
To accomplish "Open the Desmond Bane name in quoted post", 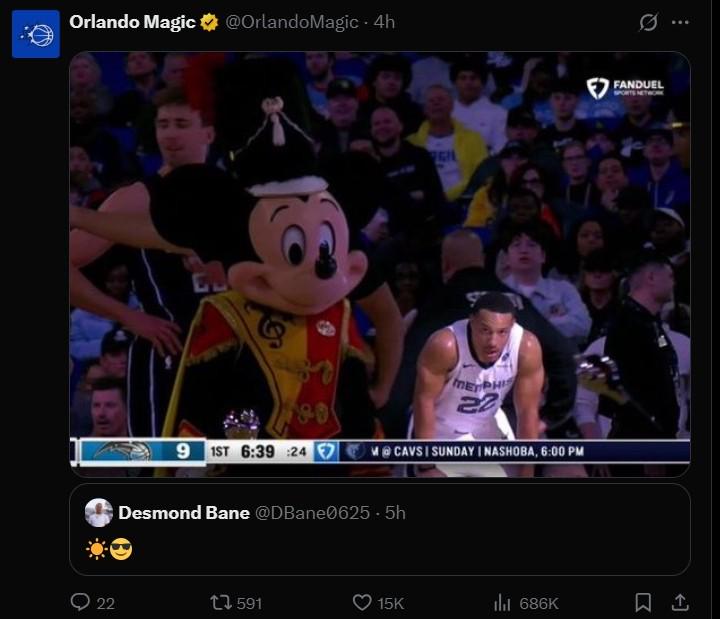I will pos(183,512).
